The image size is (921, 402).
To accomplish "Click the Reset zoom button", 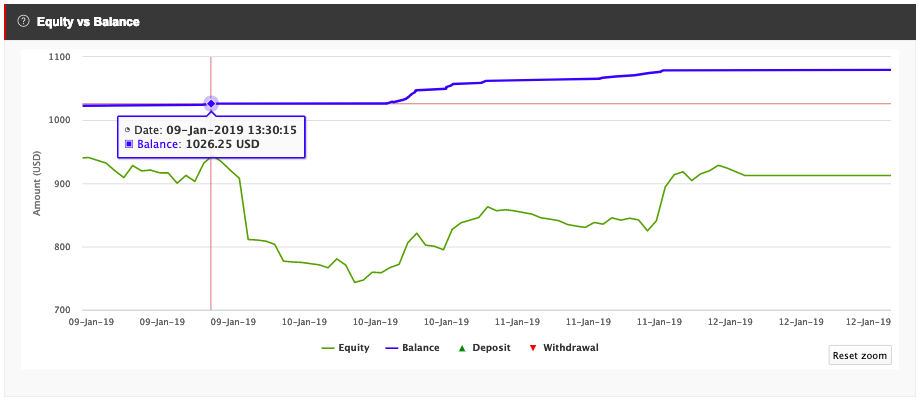I will click(860, 356).
